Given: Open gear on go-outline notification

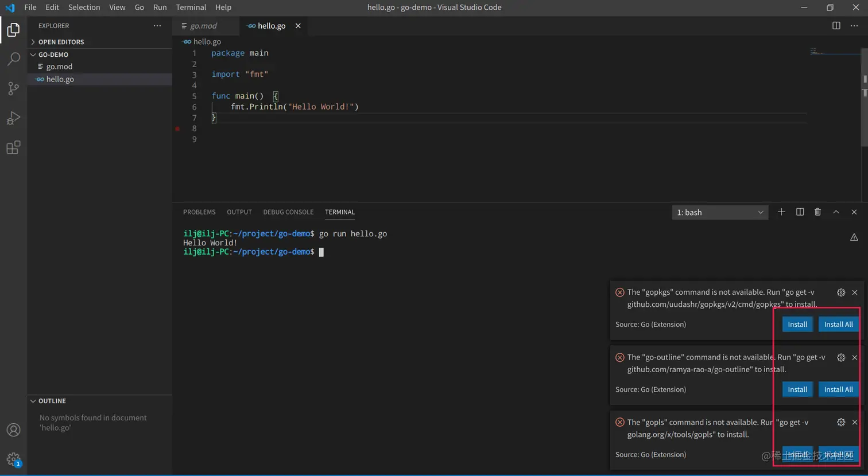Looking at the screenshot, I should click(841, 357).
